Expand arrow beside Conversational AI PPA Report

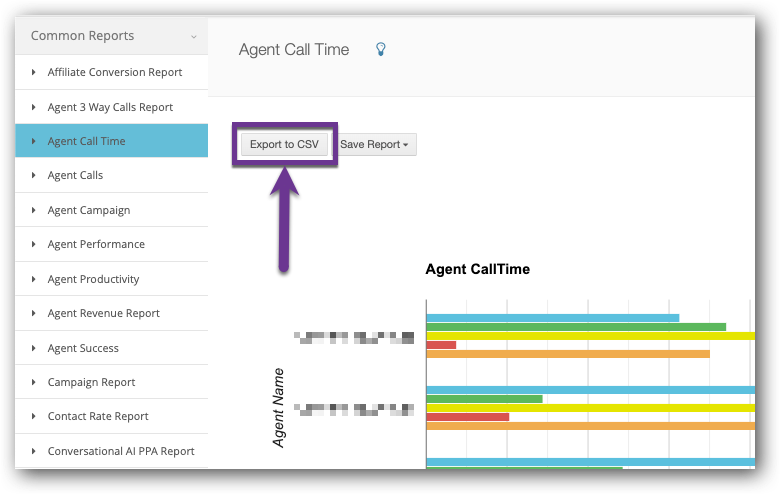point(33,451)
